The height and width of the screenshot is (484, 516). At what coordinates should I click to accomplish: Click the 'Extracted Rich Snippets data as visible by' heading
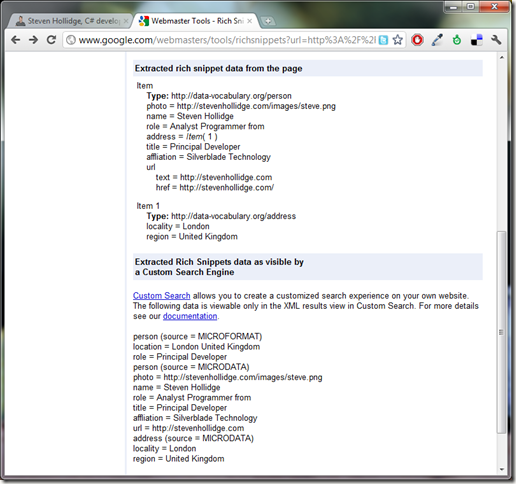point(219,262)
